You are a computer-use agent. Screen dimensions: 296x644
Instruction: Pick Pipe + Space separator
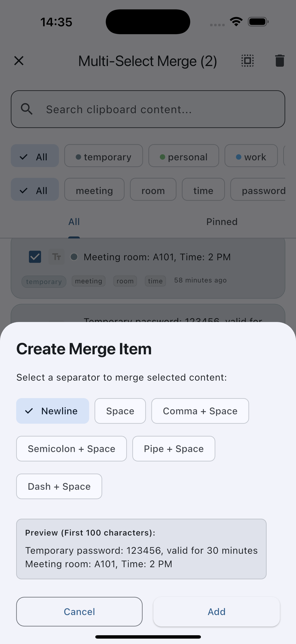click(174, 449)
